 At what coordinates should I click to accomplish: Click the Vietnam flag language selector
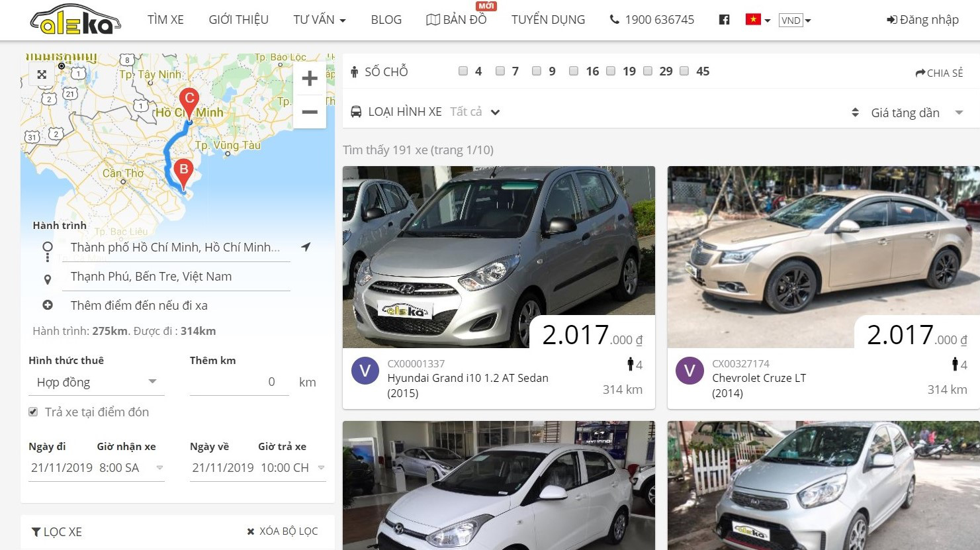tap(758, 20)
